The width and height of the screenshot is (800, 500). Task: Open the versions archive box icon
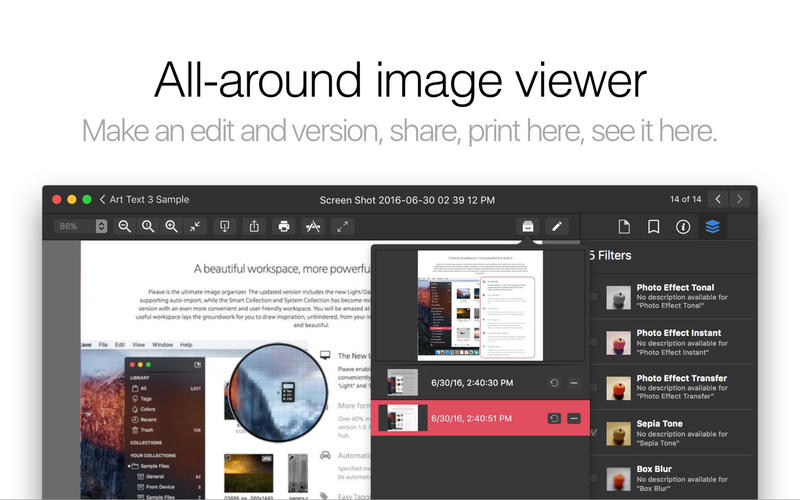point(527,227)
